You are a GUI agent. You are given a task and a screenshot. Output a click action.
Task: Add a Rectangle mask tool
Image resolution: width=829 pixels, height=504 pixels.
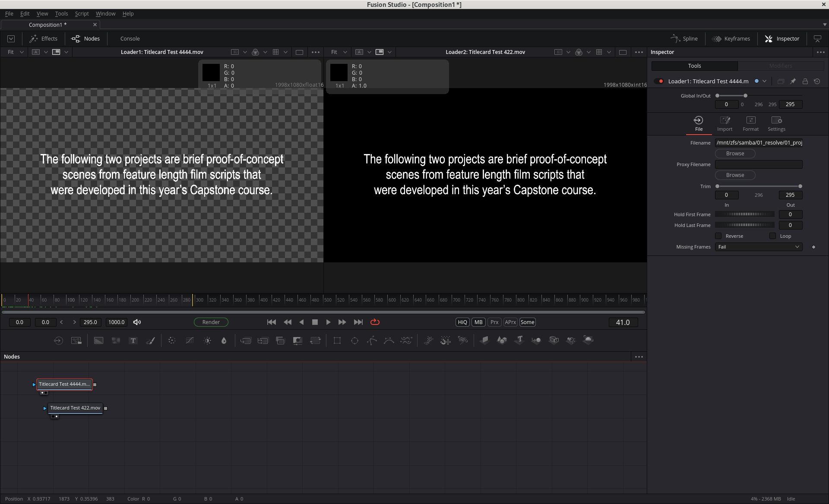tap(337, 340)
